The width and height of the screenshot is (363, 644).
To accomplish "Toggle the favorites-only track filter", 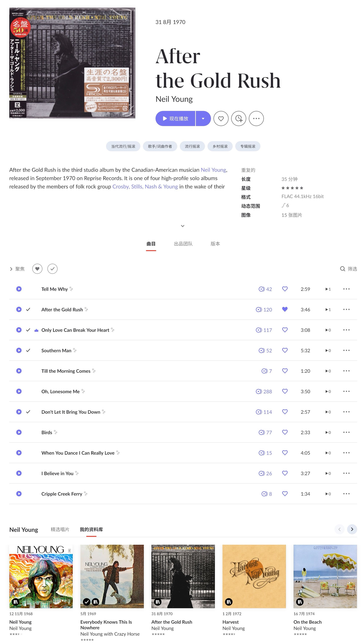I will pyautogui.click(x=37, y=269).
